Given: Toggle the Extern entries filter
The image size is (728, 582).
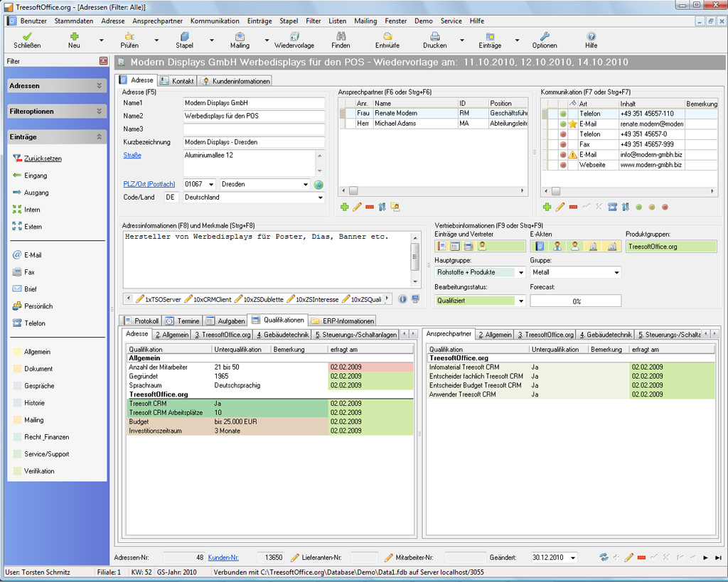Looking at the screenshot, I should point(33,227).
